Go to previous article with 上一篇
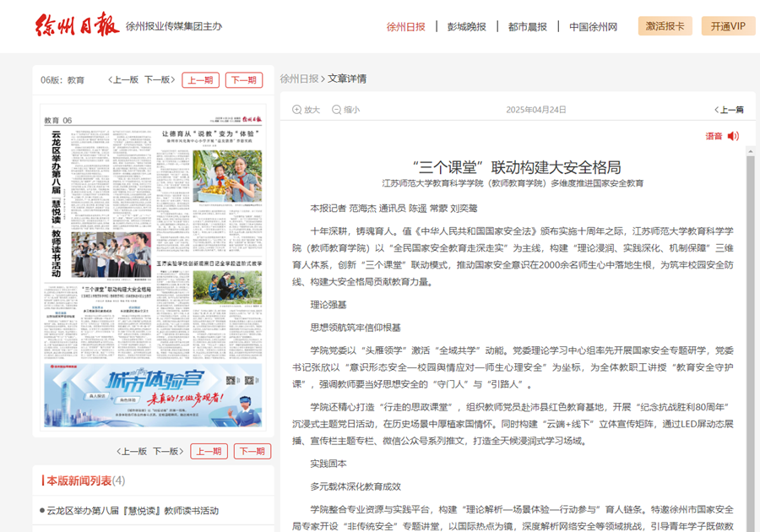This screenshot has height=532, width=760. (729, 110)
